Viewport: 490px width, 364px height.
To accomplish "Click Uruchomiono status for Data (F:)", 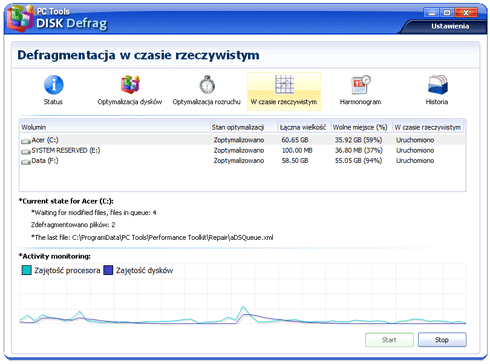I will [415, 161].
